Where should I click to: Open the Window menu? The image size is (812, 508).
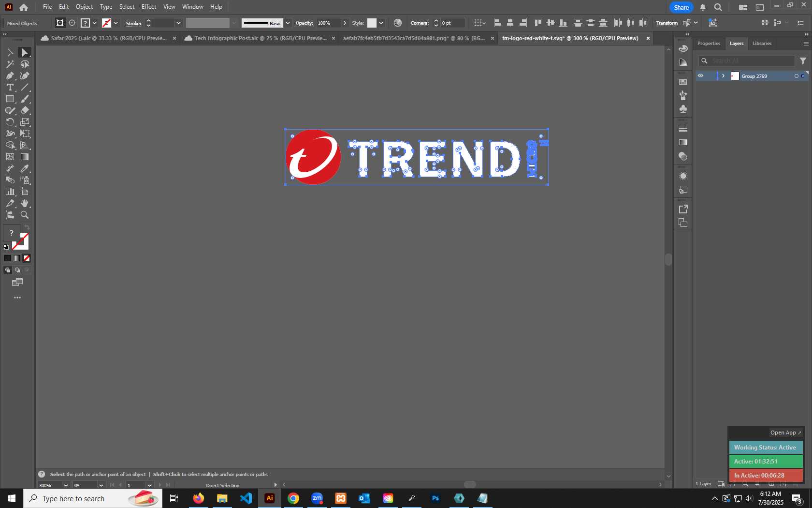[x=192, y=7]
